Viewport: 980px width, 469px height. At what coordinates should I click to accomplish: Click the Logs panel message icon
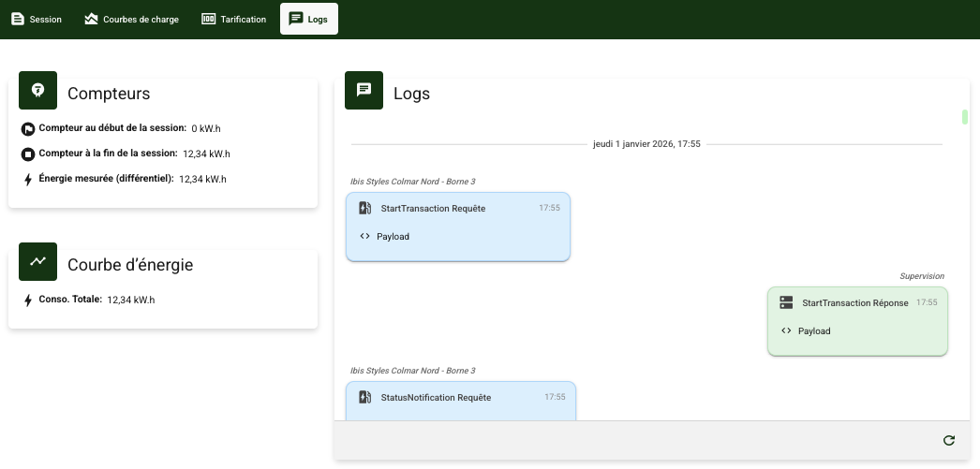(364, 91)
